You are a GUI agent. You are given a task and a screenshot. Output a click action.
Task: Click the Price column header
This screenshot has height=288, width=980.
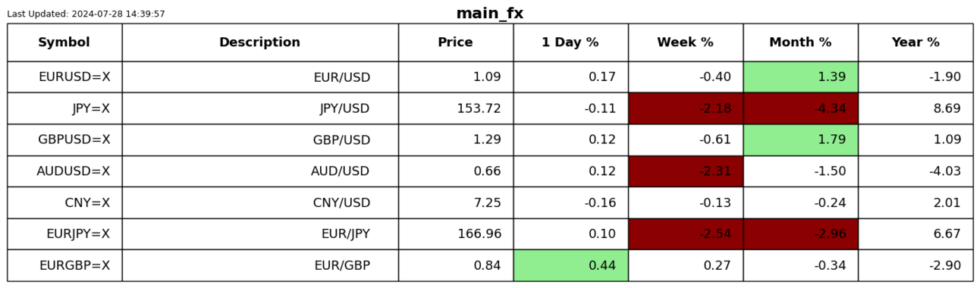pos(456,42)
